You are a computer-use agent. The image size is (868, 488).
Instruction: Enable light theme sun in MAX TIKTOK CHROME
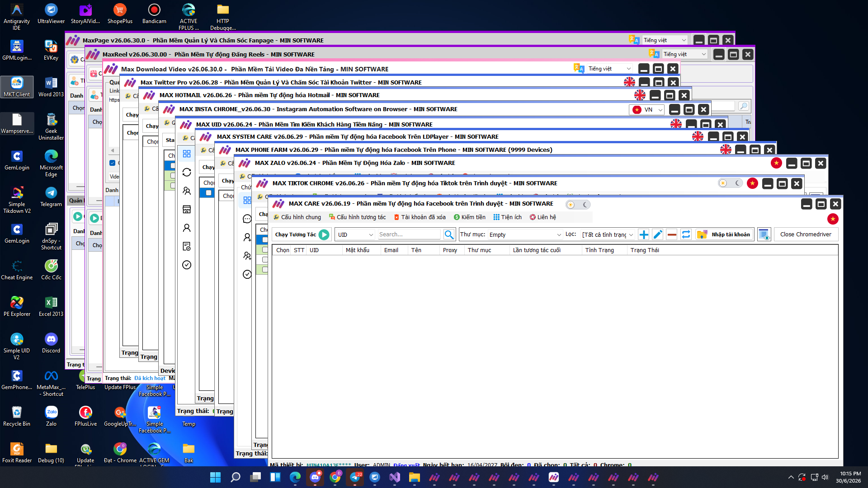pos(723,183)
